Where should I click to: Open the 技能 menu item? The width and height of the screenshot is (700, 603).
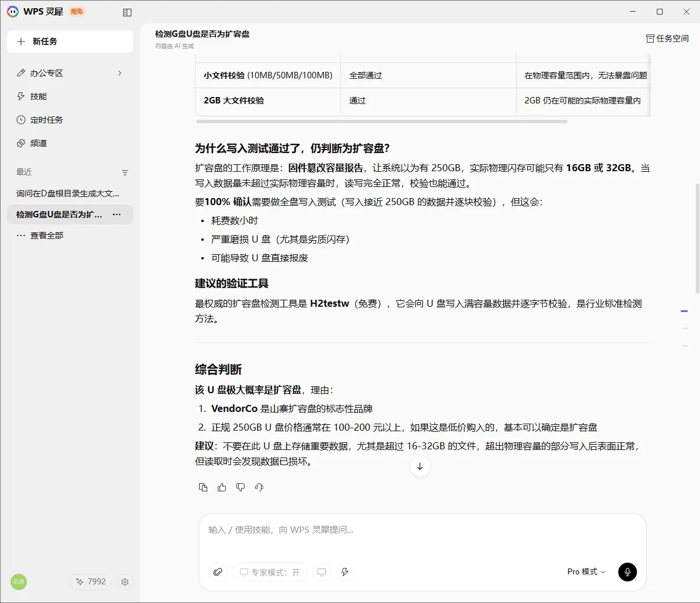pyautogui.click(x=70, y=96)
